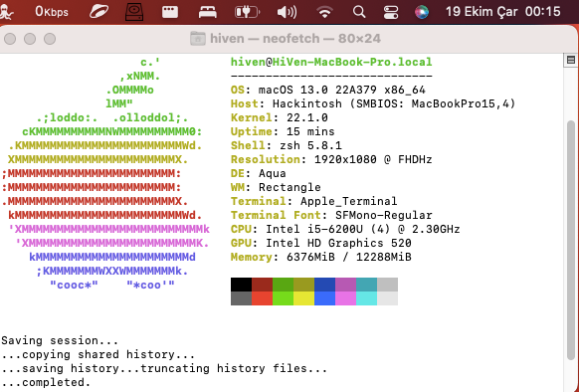The width and height of the screenshot is (579, 392).
Task: Click the dark red color block
Action: click(263, 285)
